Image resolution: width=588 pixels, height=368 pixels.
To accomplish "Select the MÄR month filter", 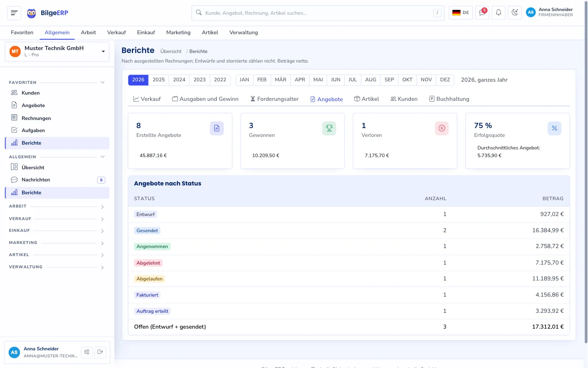I will tap(280, 80).
